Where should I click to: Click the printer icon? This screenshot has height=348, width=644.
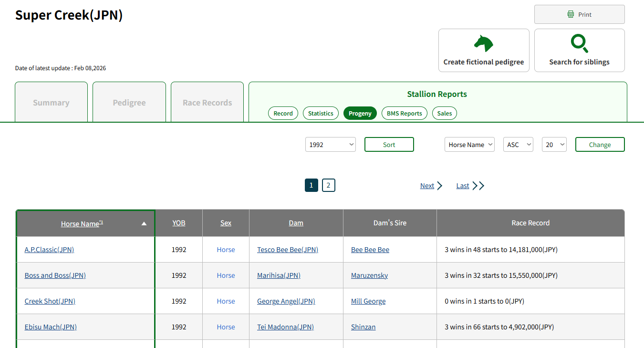point(571,14)
